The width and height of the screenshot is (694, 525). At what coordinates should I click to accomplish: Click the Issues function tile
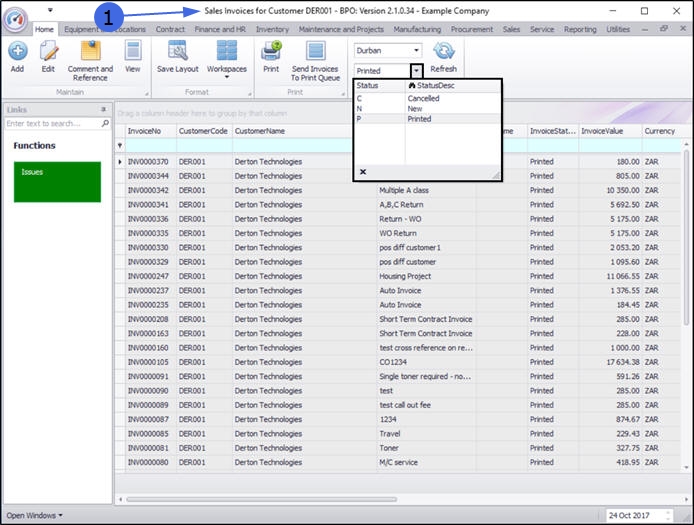click(x=57, y=182)
